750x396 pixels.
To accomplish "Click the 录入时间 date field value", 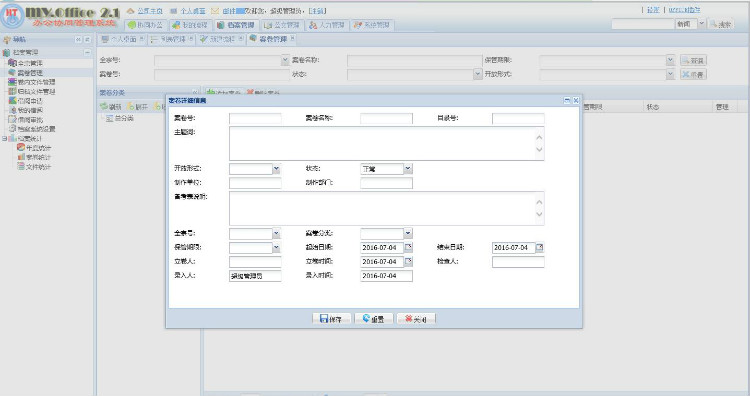I will [x=386, y=275].
